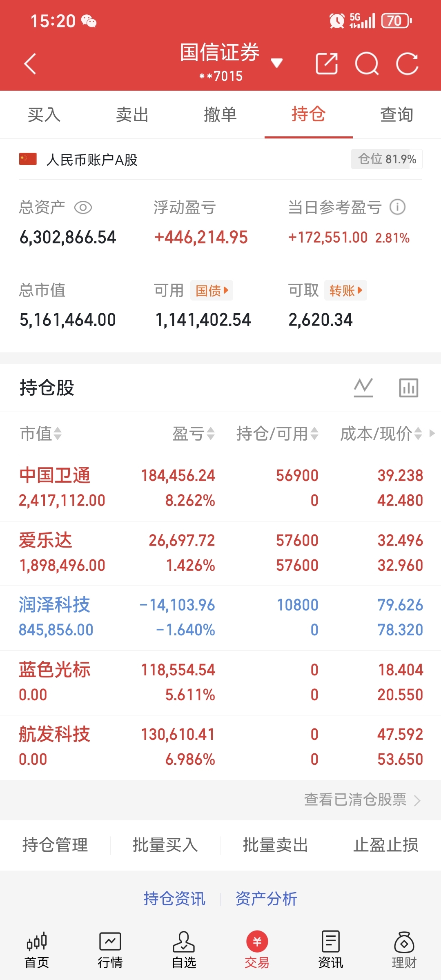This screenshot has width=441, height=980.
Task: Open the share/export icon in header
Action: pyautogui.click(x=327, y=64)
